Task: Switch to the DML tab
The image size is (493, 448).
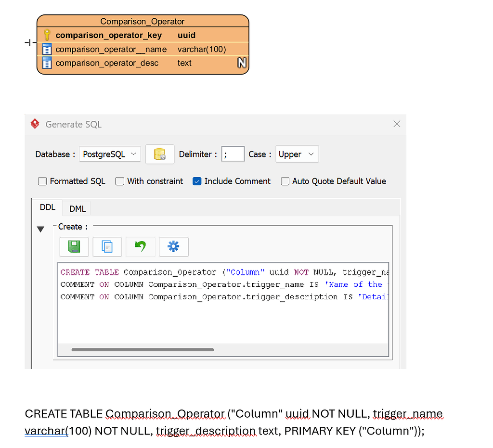Action: (76, 209)
